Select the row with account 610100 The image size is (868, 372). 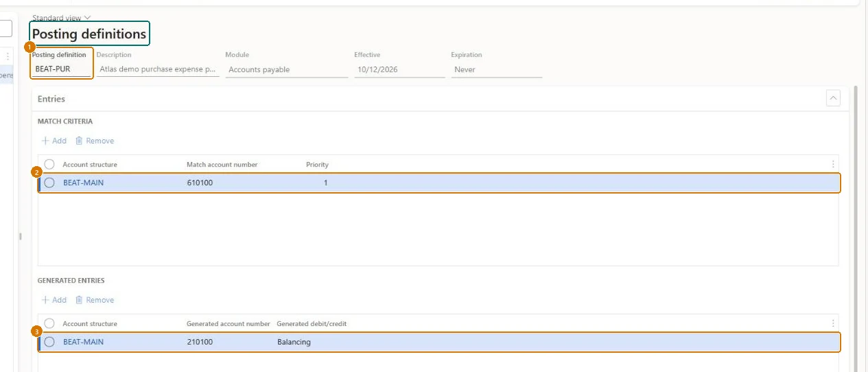coord(49,183)
